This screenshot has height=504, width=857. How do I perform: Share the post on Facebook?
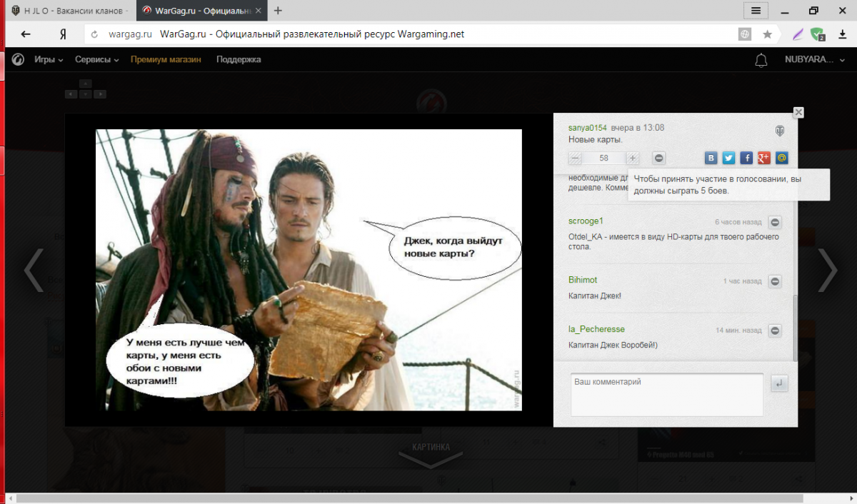pyautogui.click(x=746, y=158)
